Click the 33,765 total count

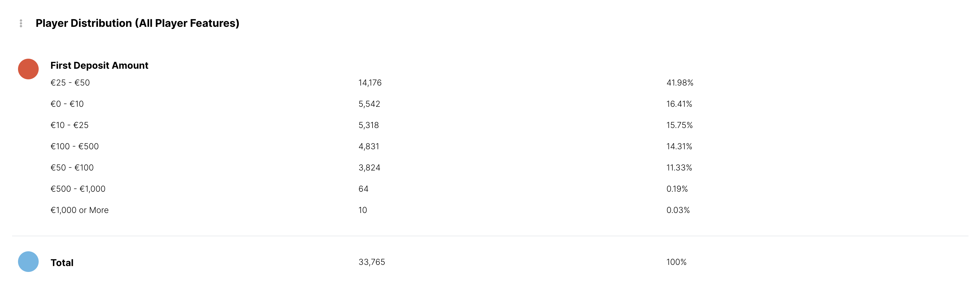coord(372,262)
